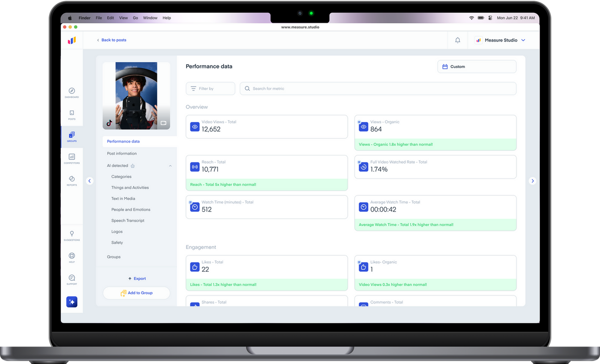
Task: Open the Safety item
Action: 117,243
